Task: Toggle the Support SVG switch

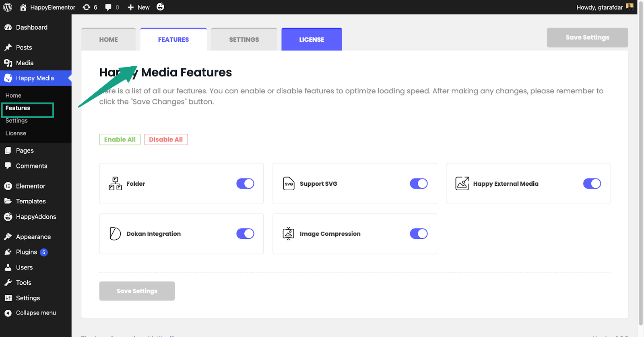Action: point(419,183)
